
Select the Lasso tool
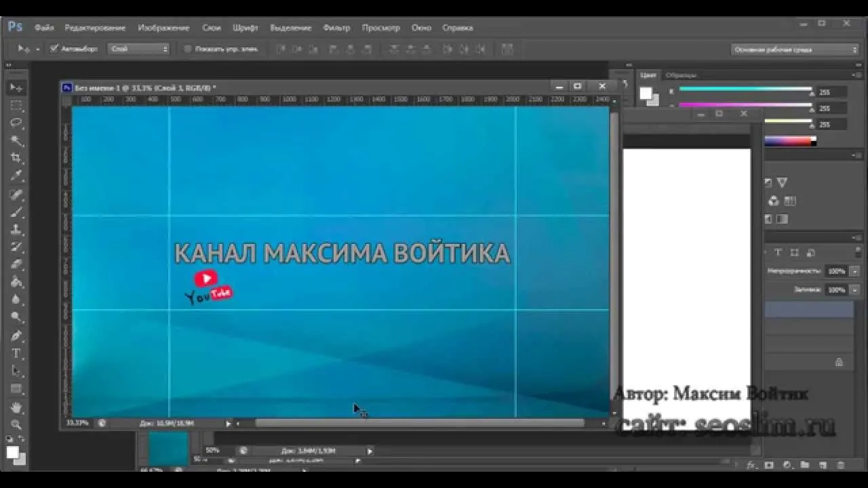point(16,123)
